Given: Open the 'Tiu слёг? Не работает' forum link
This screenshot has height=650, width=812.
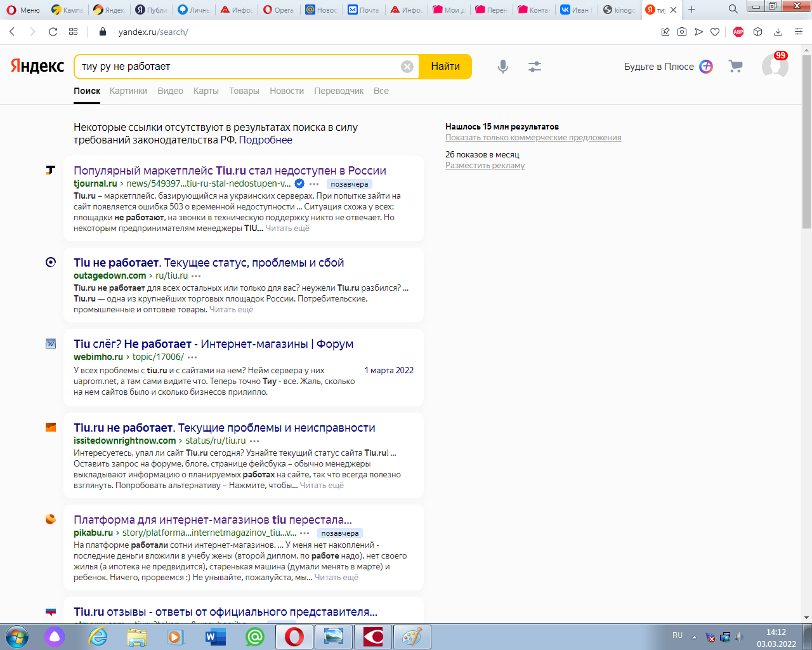Looking at the screenshot, I should 213,344.
